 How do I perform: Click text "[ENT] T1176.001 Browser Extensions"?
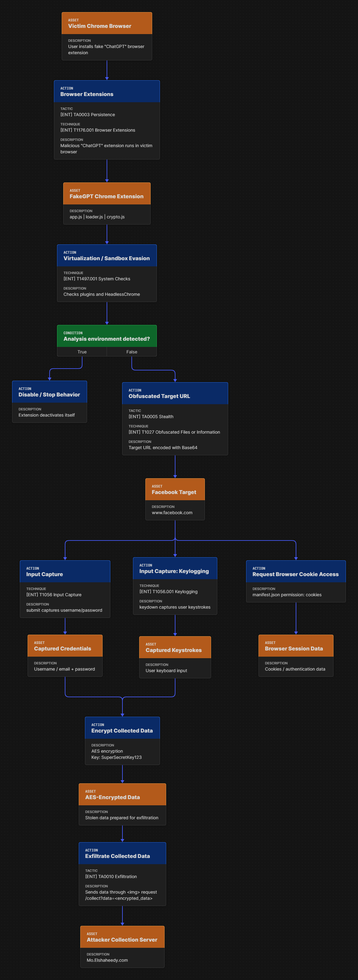(x=98, y=130)
